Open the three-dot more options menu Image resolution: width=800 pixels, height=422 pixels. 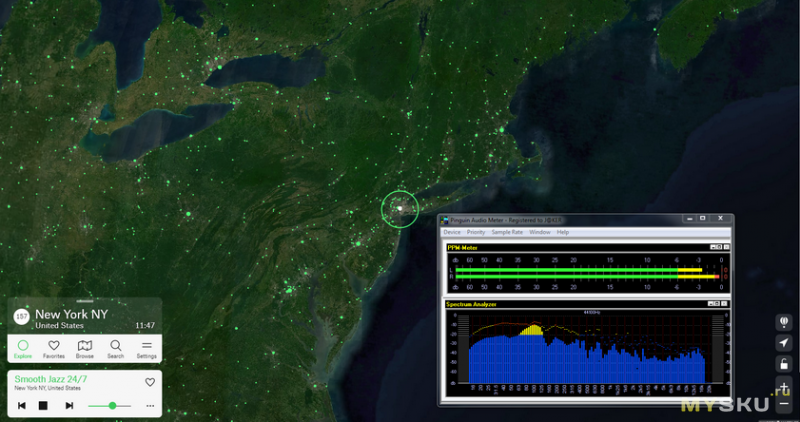point(150,406)
